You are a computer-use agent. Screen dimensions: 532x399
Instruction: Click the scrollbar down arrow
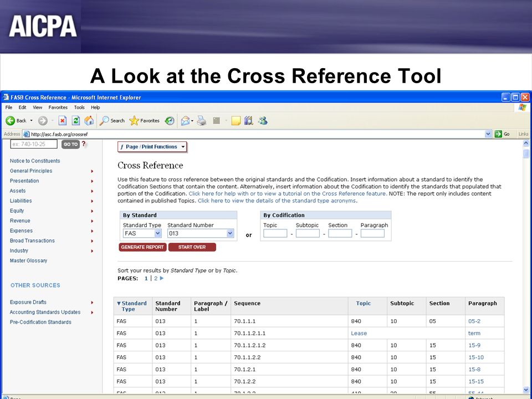(526, 390)
